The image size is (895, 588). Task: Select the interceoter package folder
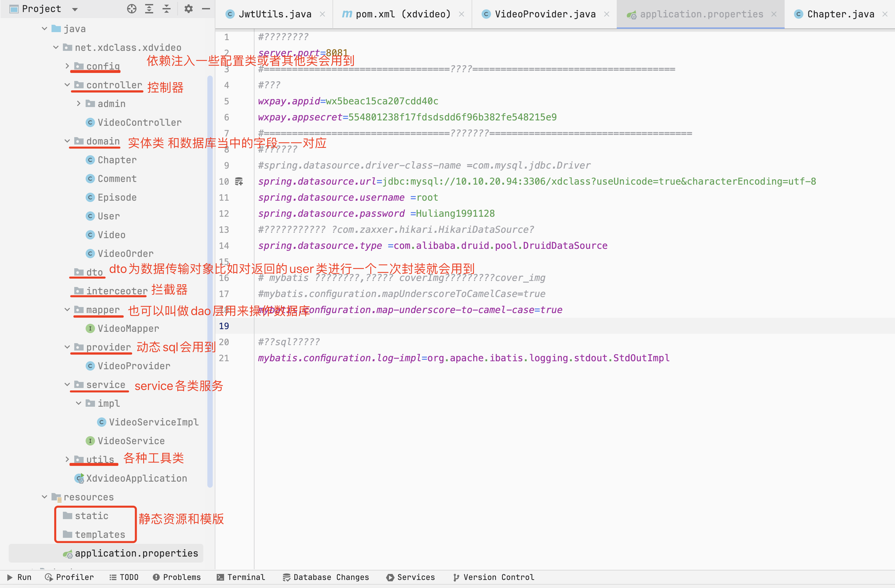click(x=111, y=291)
